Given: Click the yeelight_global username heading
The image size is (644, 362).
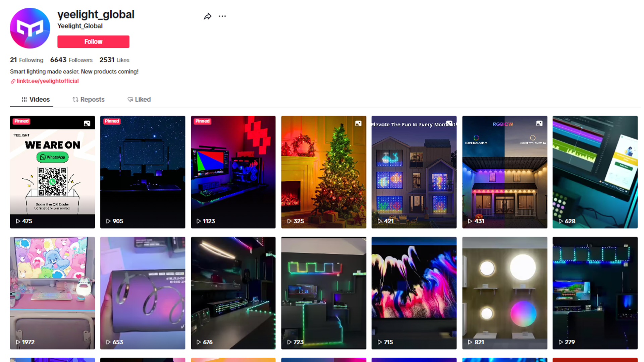Looking at the screenshot, I should click(96, 14).
